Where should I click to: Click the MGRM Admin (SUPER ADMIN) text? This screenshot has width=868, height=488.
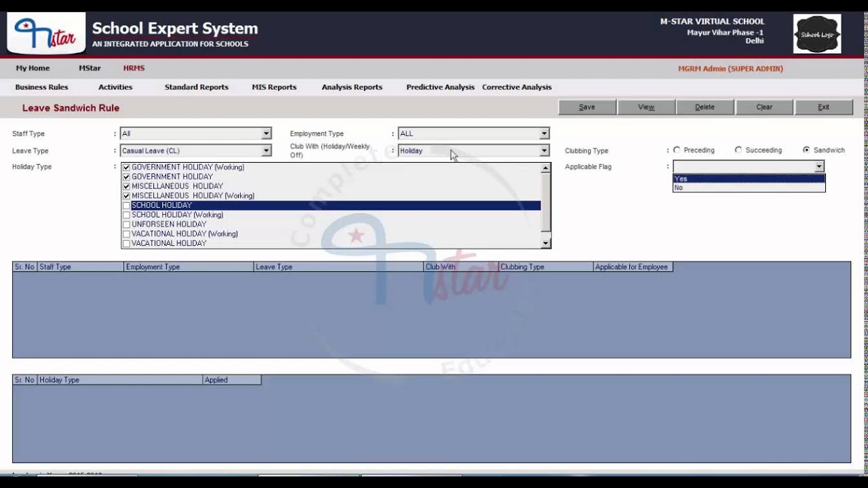pos(730,68)
